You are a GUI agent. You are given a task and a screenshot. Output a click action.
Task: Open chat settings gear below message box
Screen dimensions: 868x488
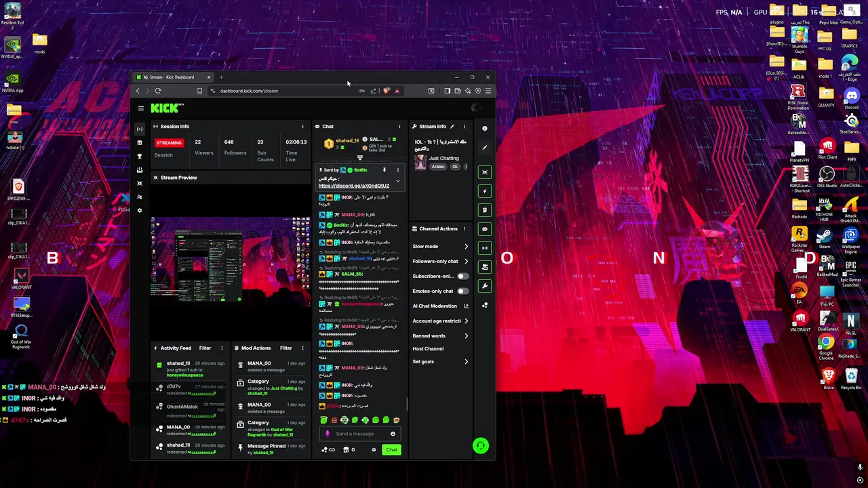374,450
